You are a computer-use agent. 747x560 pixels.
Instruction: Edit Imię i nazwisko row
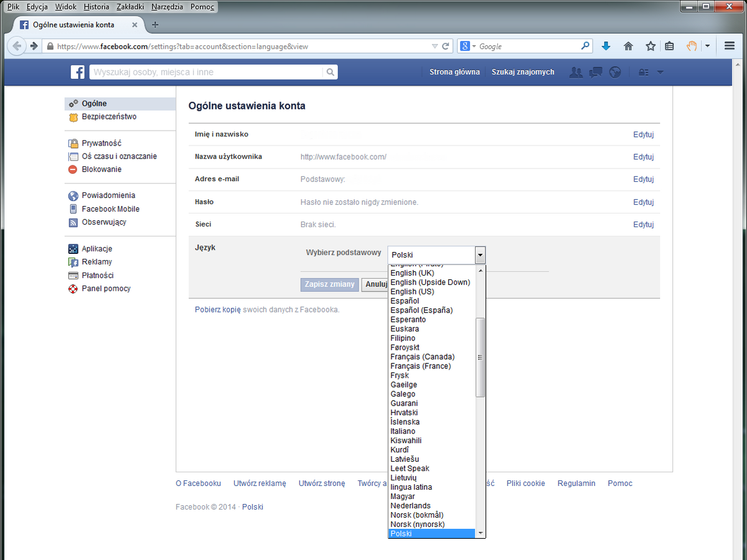pyautogui.click(x=644, y=134)
